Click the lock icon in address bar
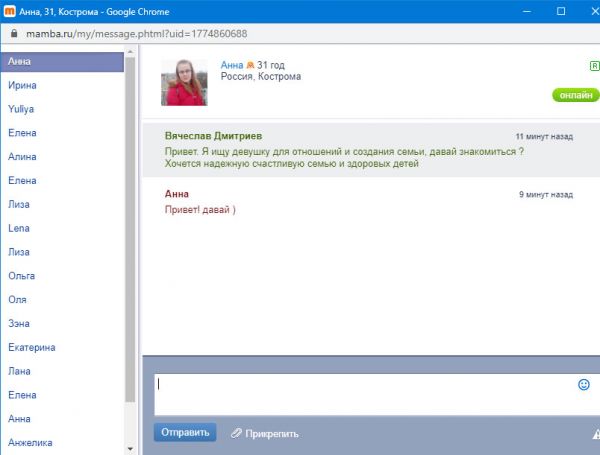This screenshot has height=455, width=600. [x=12, y=33]
